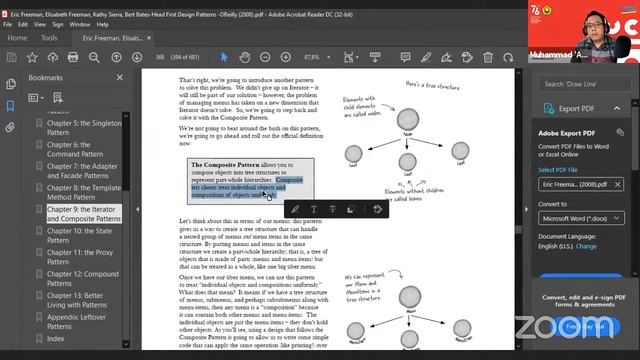The height and width of the screenshot is (360, 640).
Task: Open the Sign menu
Action: click(x=58, y=24)
